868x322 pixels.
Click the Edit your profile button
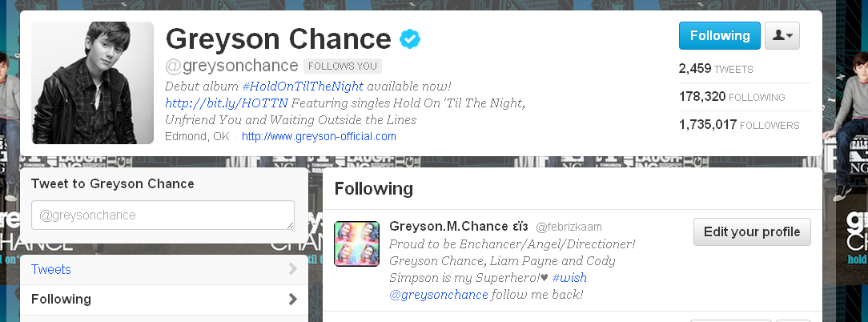point(752,231)
